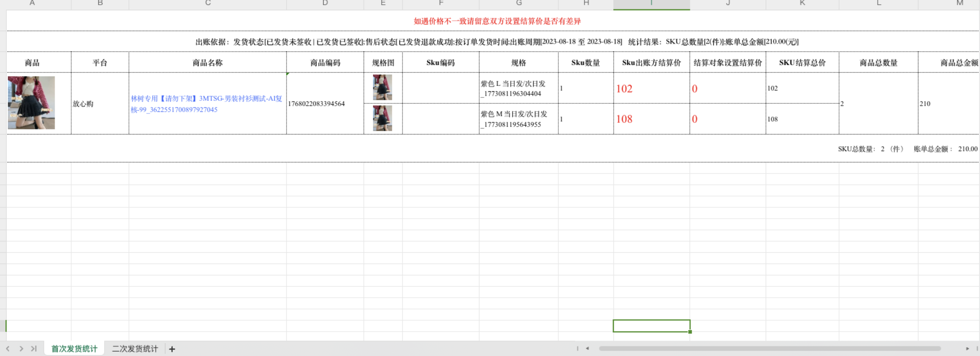Click the red 108 settlement price cell

click(x=651, y=119)
